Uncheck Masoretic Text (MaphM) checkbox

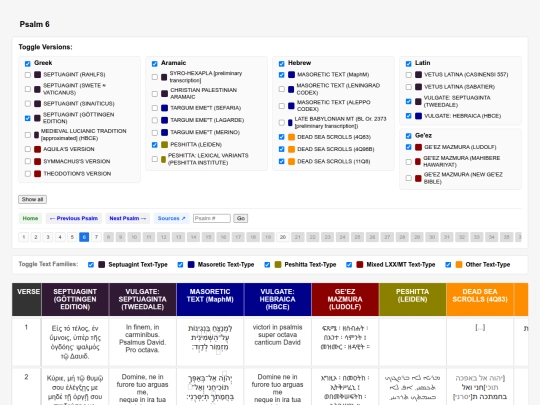point(281,75)
